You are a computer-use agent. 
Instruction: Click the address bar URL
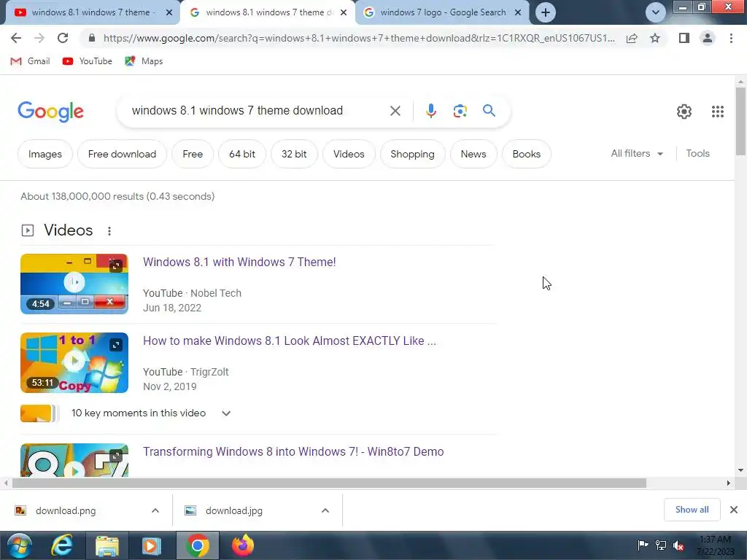tap(359, 38)
